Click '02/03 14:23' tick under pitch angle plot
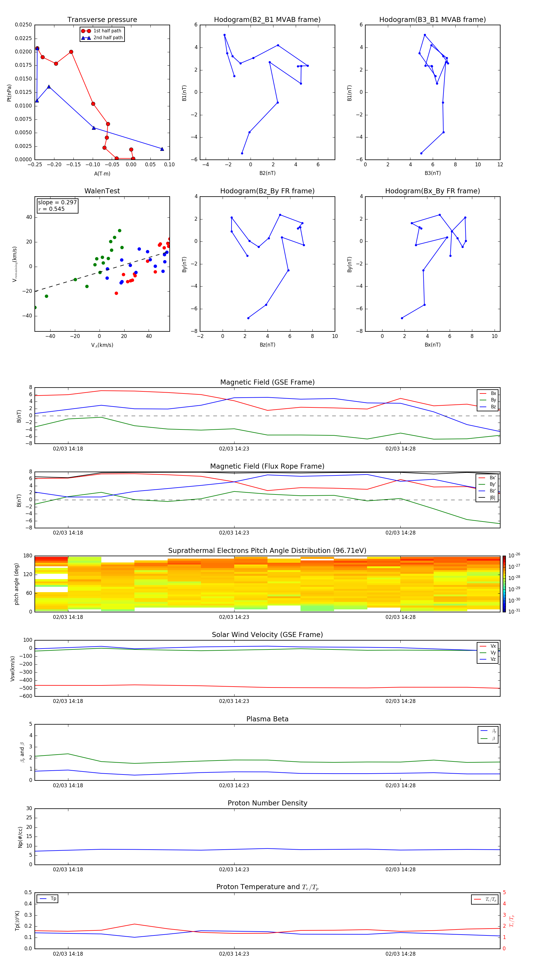 click(x=234, y=617)
